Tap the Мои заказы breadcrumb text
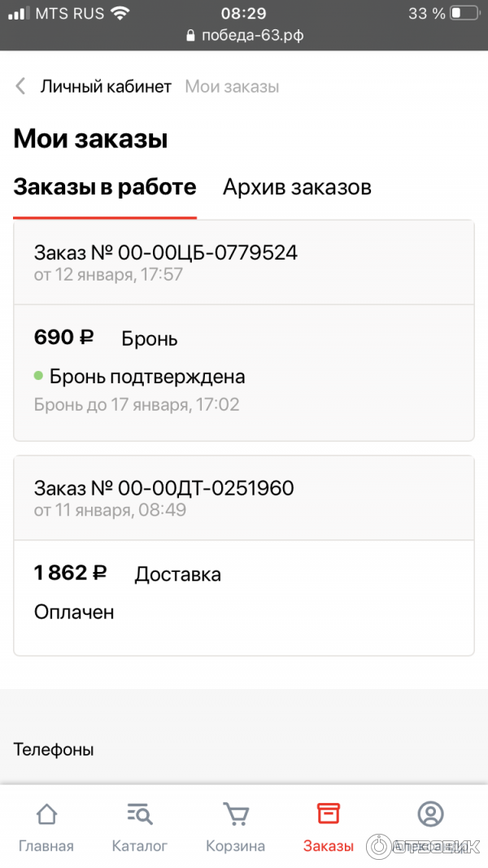Viewport: 488px width, 868px height. pyautogui.click(x=232, y=87)
